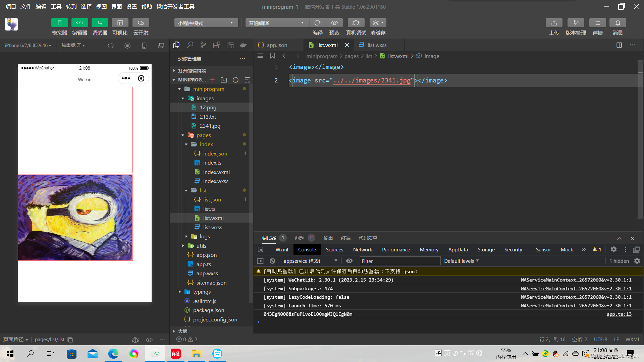Screen dimensions: 644x362
Task: Click the refresh/热重载 icon in simulator
Action: 111,45
